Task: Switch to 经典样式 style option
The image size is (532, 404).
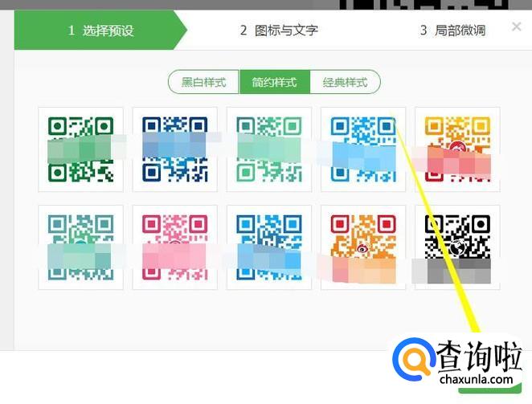Action: [345, 82]
